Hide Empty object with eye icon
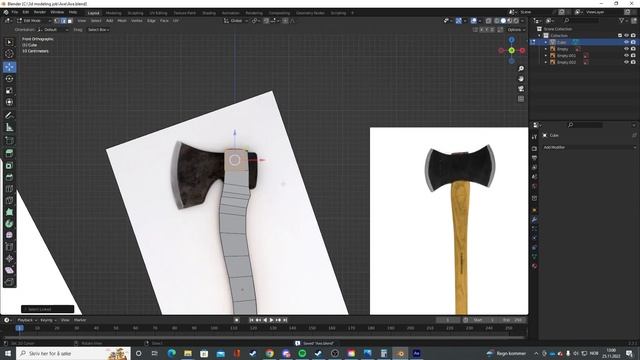640x360 pixels. tap(627, 49)
